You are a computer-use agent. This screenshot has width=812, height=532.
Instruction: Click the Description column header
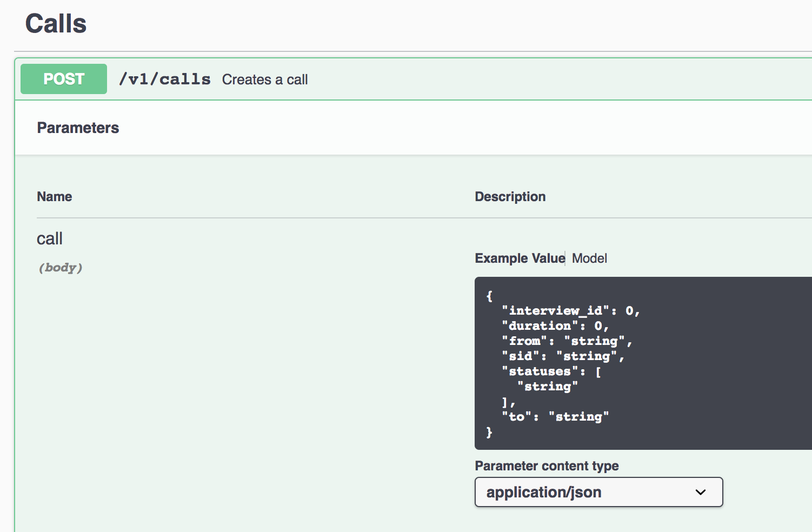[510, 196]
